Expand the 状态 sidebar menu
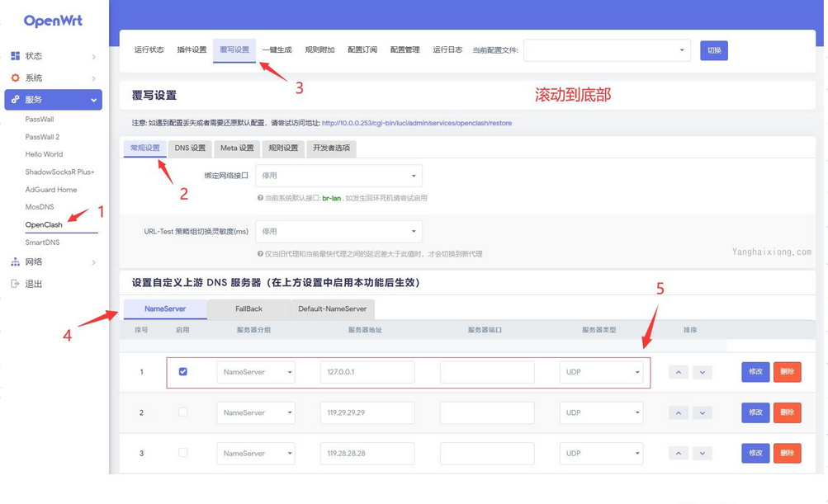 [x=93, y=56]
